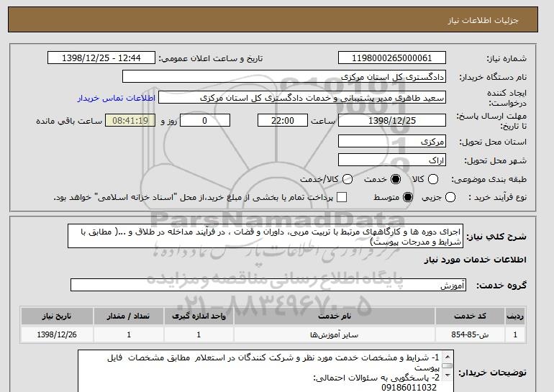Select the جزیی purchase type radio
The width and height of the screenshot is (554, 392).
[x=450, y=197]
